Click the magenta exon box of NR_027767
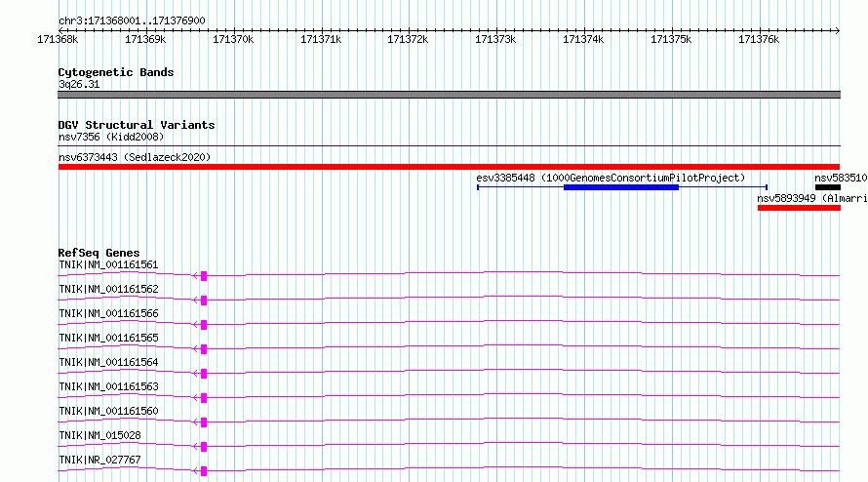Viewport: 868px width, 482px height. click(x=204, y=471)
